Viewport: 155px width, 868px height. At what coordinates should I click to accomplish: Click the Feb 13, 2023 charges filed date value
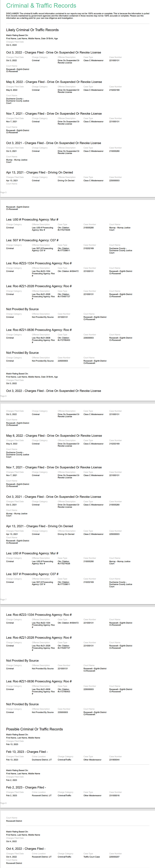(12, 760)
